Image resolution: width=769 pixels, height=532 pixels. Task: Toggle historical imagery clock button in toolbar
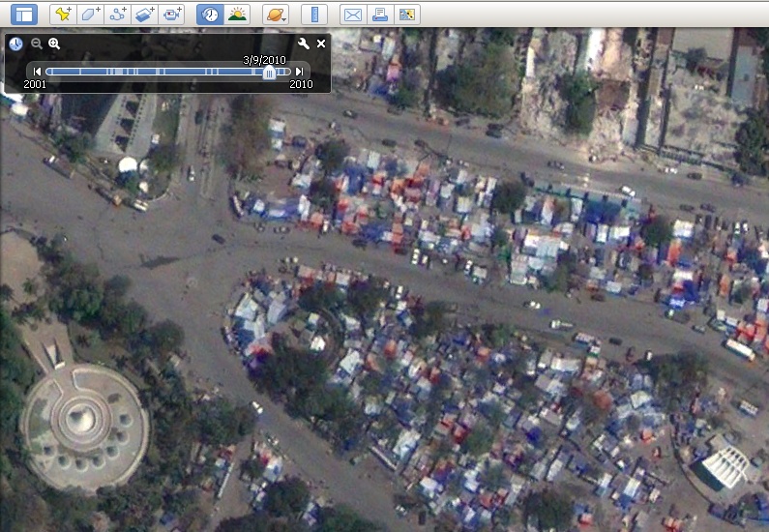click(210, 15)
